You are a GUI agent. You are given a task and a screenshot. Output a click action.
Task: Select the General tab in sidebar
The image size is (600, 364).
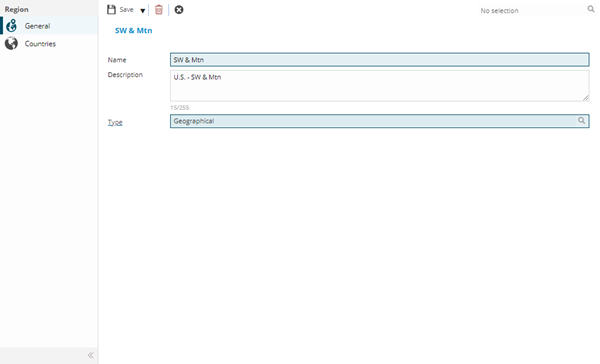pyautogui.click(x=49, y=26)
